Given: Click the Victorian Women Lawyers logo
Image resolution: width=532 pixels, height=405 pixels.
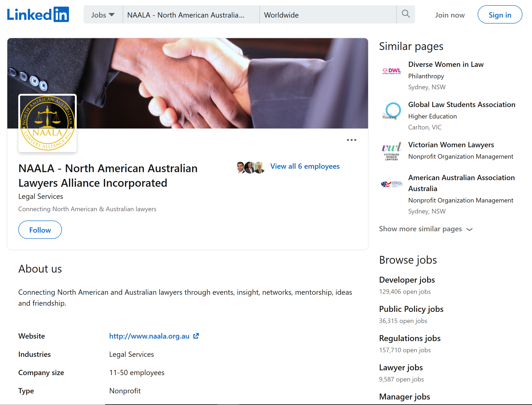Looking at the screenshot, I should pyautogui.click(x=392, y=151).
